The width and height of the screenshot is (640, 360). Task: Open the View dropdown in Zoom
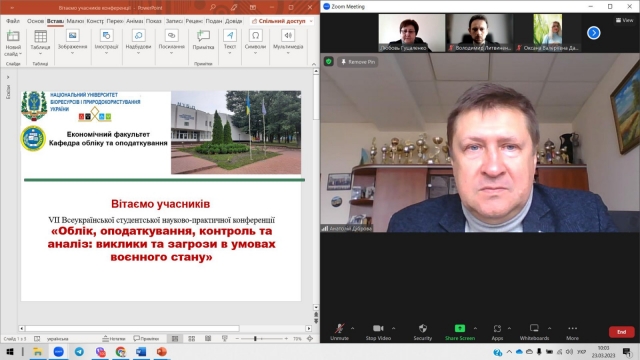click(x=624, y=20)
